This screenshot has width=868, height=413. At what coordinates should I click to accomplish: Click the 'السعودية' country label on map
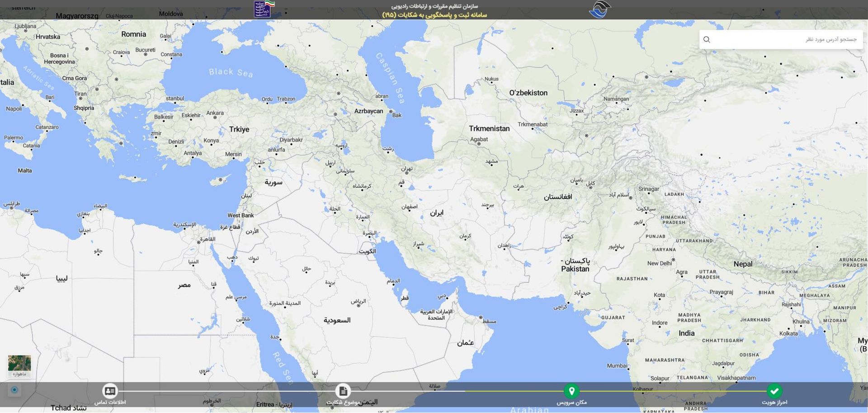[337, 320]
